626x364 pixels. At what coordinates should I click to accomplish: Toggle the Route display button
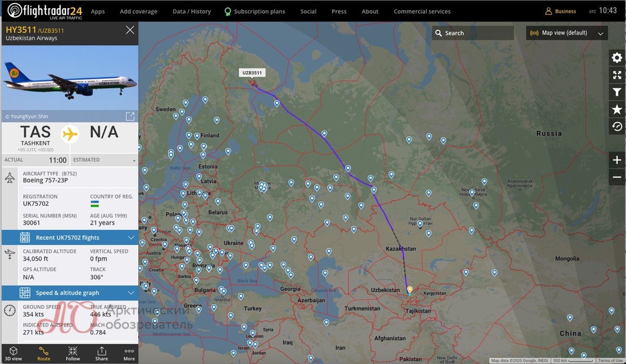(x=44, y=354)
